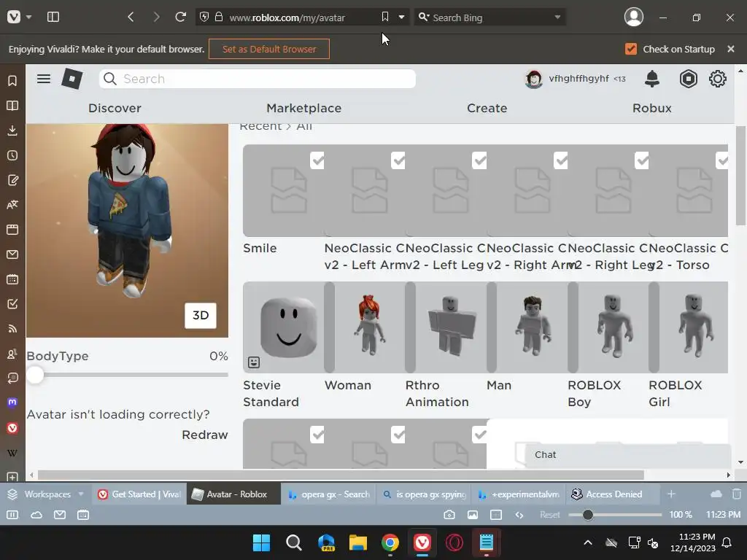Open the Mastodon web panel
Image resolution: width=747 pixels, height=560 pixels.
pyautogui.click(x=12, y=402)
